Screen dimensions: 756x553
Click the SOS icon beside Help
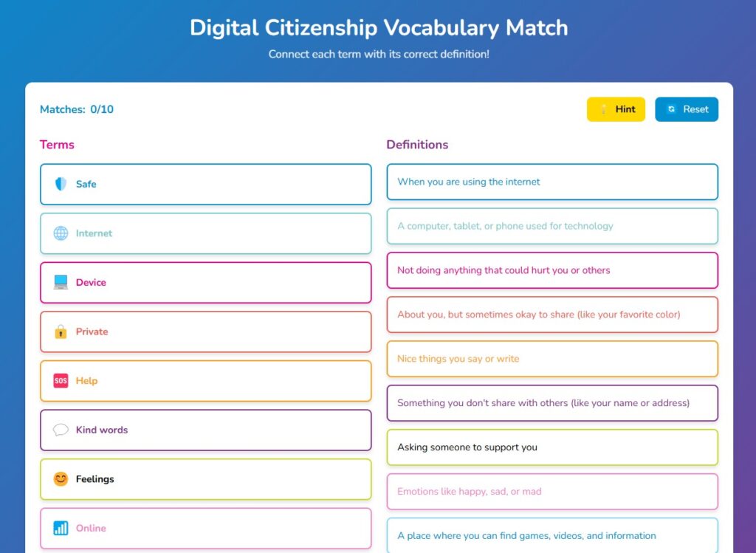coord(61,381)
